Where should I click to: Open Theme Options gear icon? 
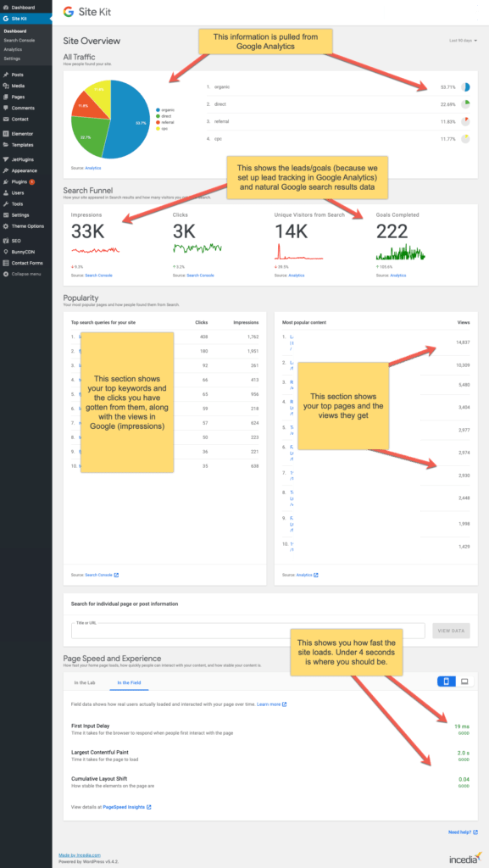(x=6, y=225)
